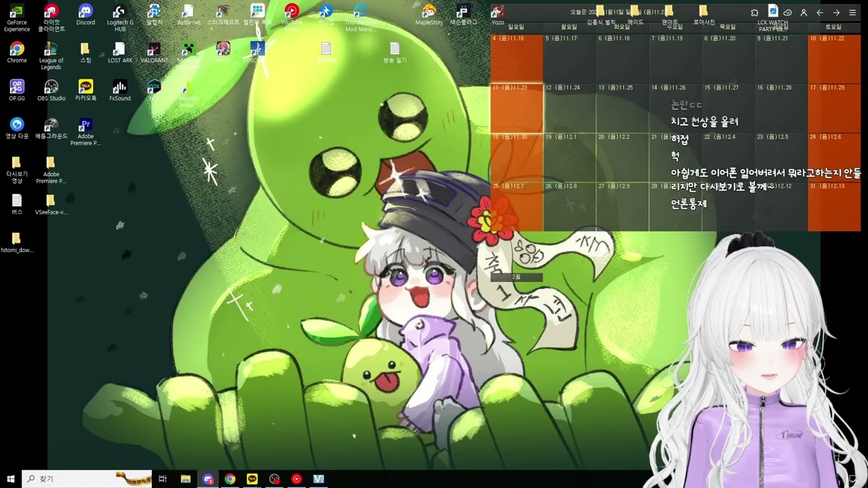
Task: Open the 로아사진 folder
Action: [x=704, y=15]
